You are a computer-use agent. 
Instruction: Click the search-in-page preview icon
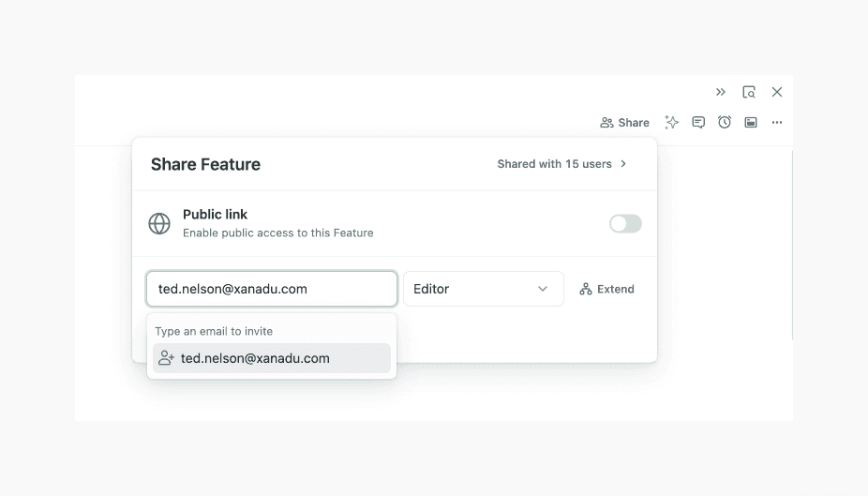(749, 92)
